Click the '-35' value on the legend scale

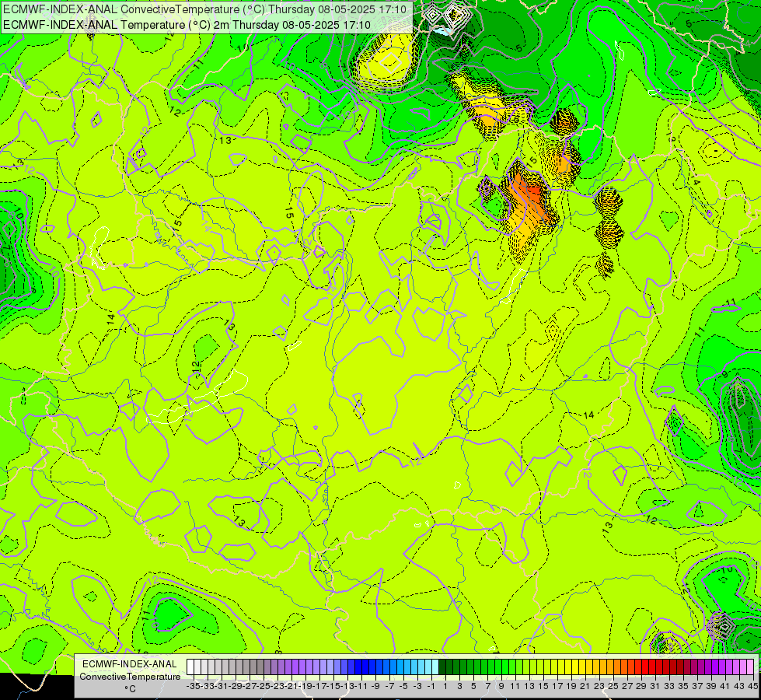pos(194,687)
